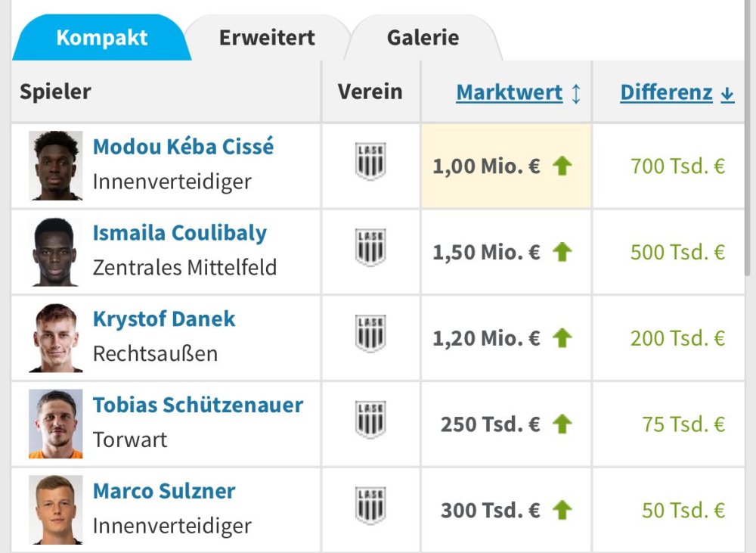756x553 pixels.
Task: Switch to the Erweitert tab
Action: point(267,38)
